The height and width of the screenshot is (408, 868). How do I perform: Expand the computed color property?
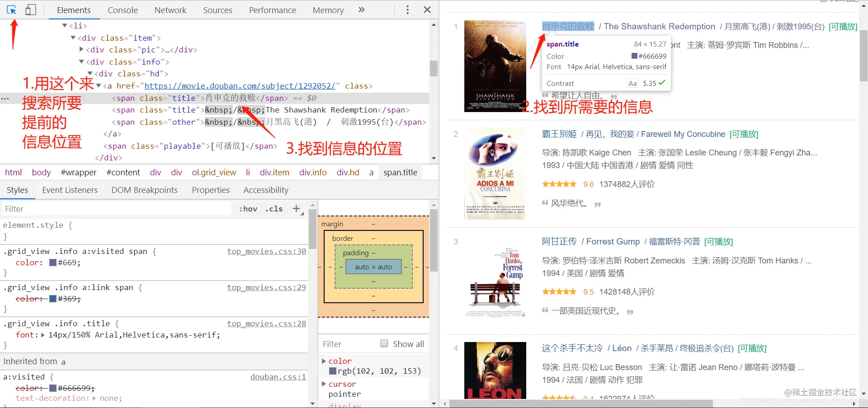pyautogui.click(x=324, y=361)
